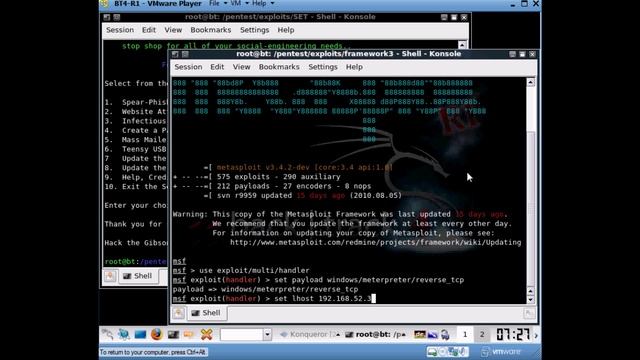Launch the network globe icon in panel
Screen dimensions: 640x360
tap(124, 335)
